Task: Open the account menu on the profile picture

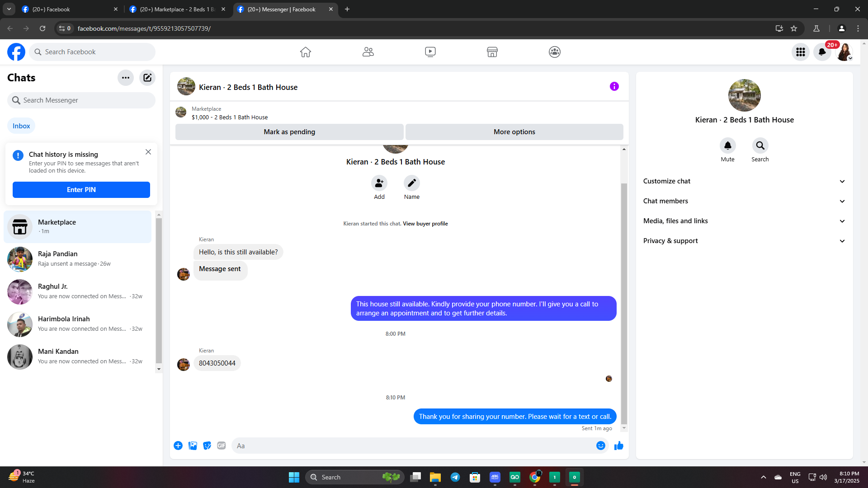Action: click(x=844, y=52)
